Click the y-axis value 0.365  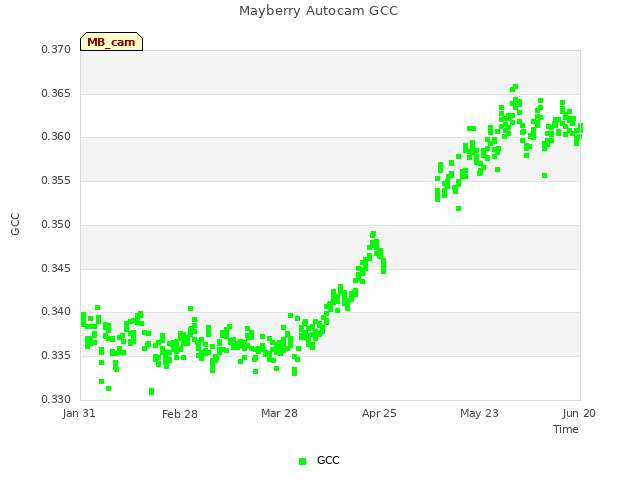(56, 93)
